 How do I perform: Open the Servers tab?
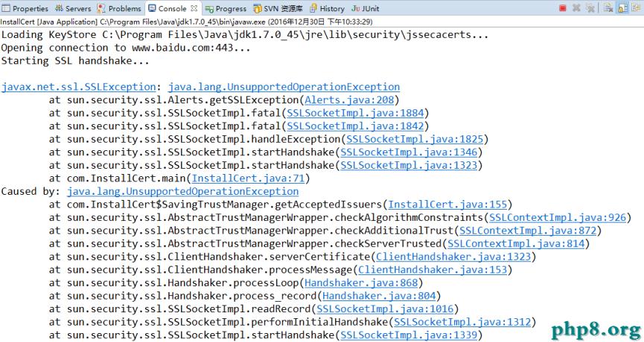pyautogui.click(x=73, y=8)
